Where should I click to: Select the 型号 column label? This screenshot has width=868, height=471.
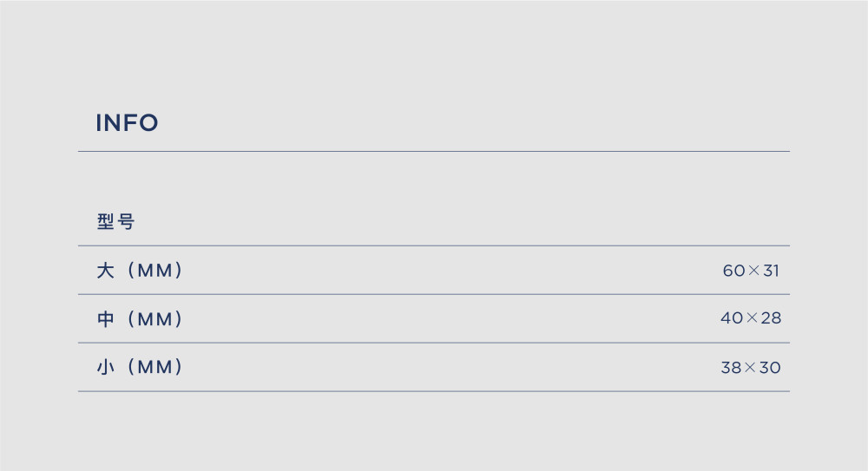115,221
